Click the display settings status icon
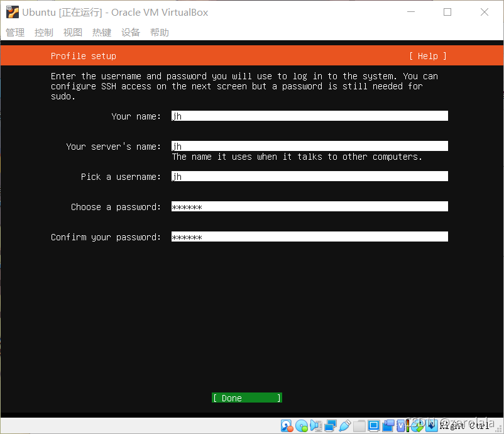The height and width of the screenshot is (434, 504). coord(374,426)
